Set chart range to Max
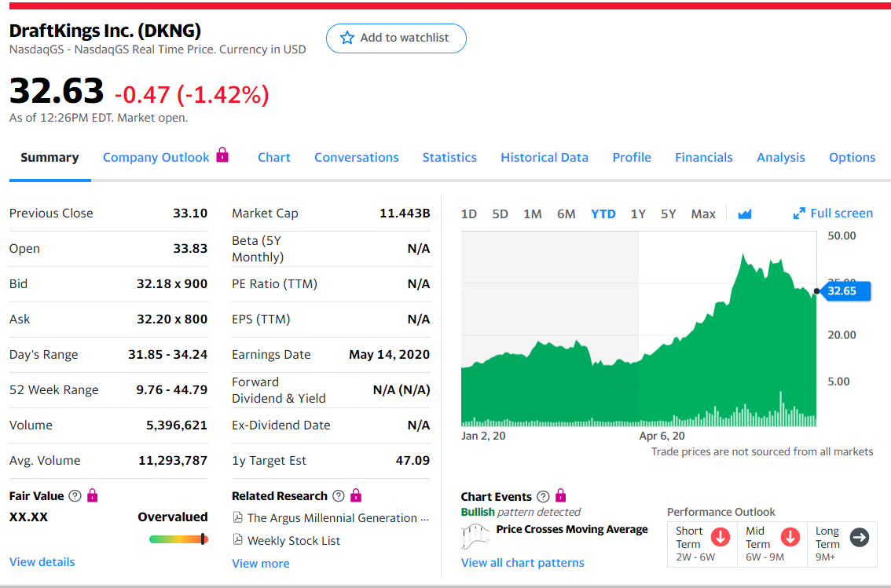 coord(703,214)
